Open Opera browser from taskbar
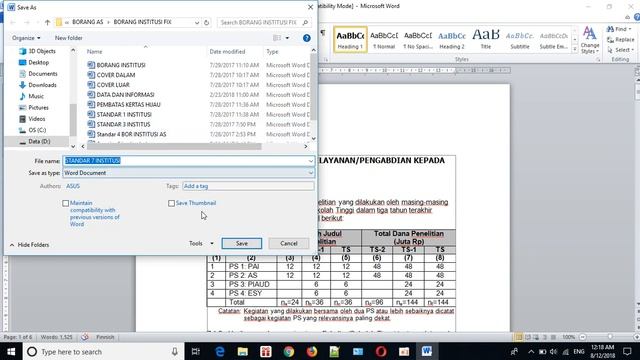This screenshot has width=640, height=360. [381, 351]
